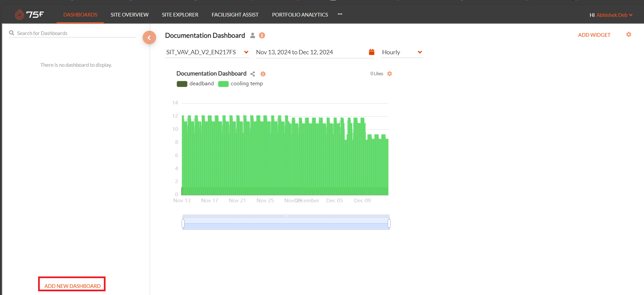Collapse the dashboard list sidebar arrow
Viewport: 644px width, 295px height.
[x=149, y=37]
